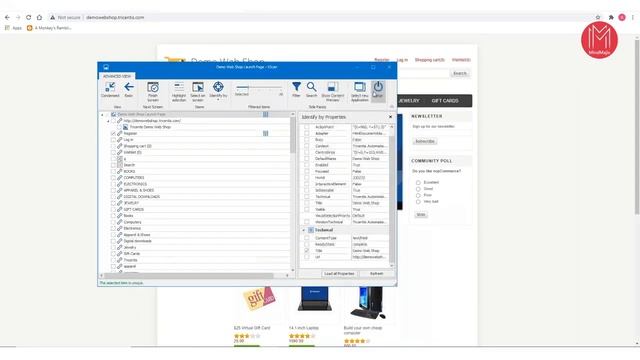Collapse the ribbon with the small corner arrow
The height and width of the screenshot is (360, 640).
pyautogui.click(x=392, y=107)
